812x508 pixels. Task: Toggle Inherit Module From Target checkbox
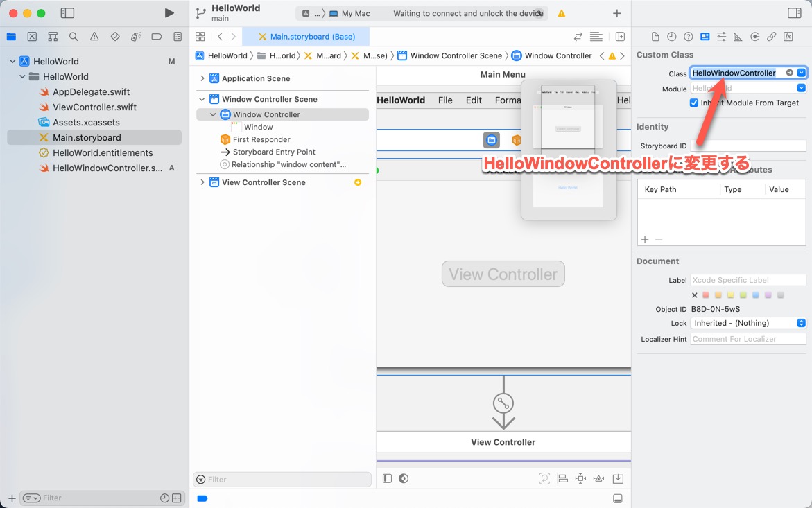pos(694,103)
